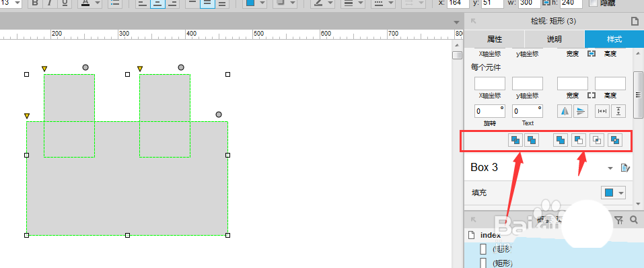Toggle Italic text formatting
The height and width of the screenshot is (268, 644).
click(x=50, y=3)
